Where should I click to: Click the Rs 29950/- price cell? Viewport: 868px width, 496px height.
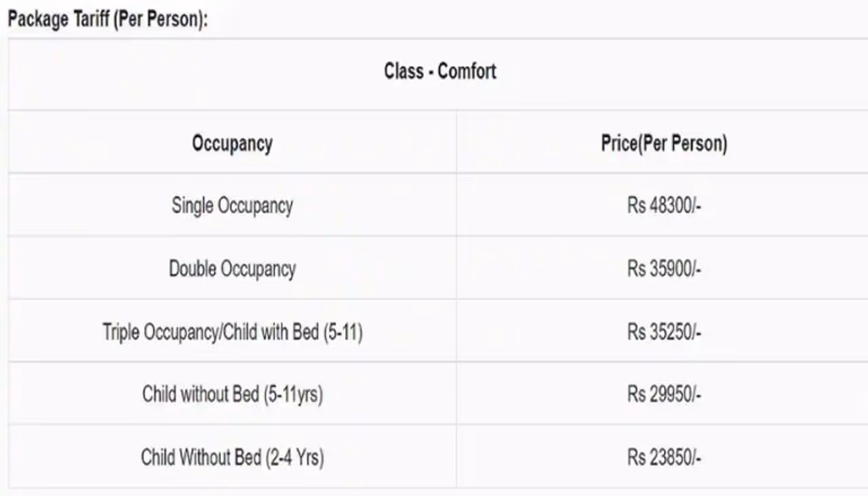664,395
